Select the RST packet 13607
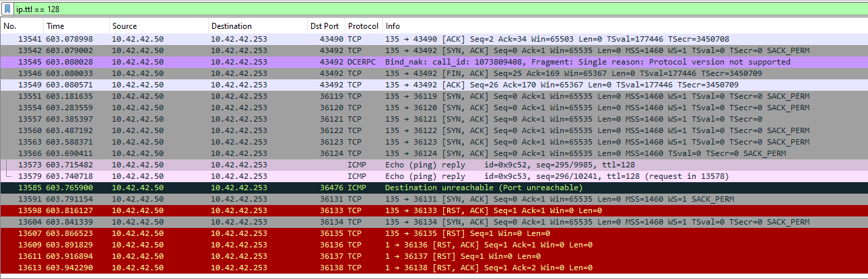 (x=434, y=233)
